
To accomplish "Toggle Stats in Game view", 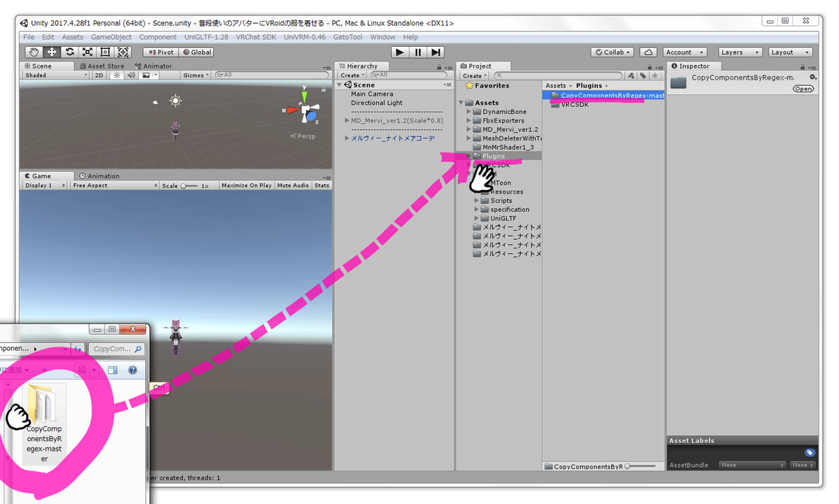I will [322, 185].
